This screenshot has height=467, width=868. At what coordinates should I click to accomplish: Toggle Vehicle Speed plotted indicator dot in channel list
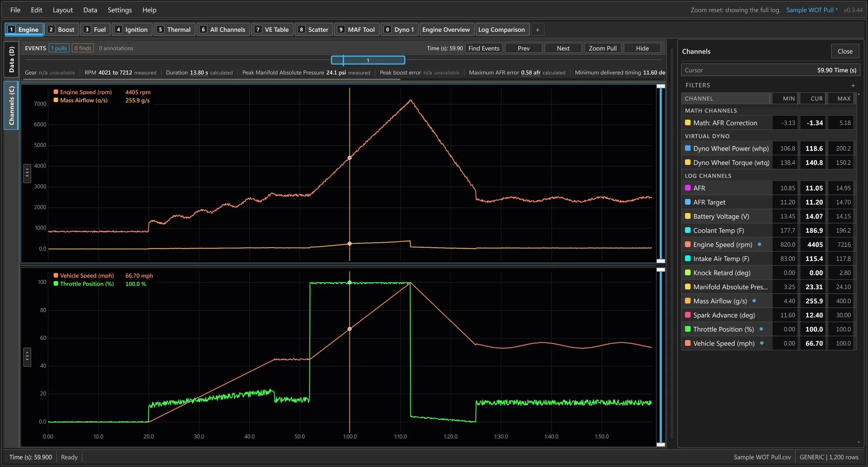click(x=762, y=343)
